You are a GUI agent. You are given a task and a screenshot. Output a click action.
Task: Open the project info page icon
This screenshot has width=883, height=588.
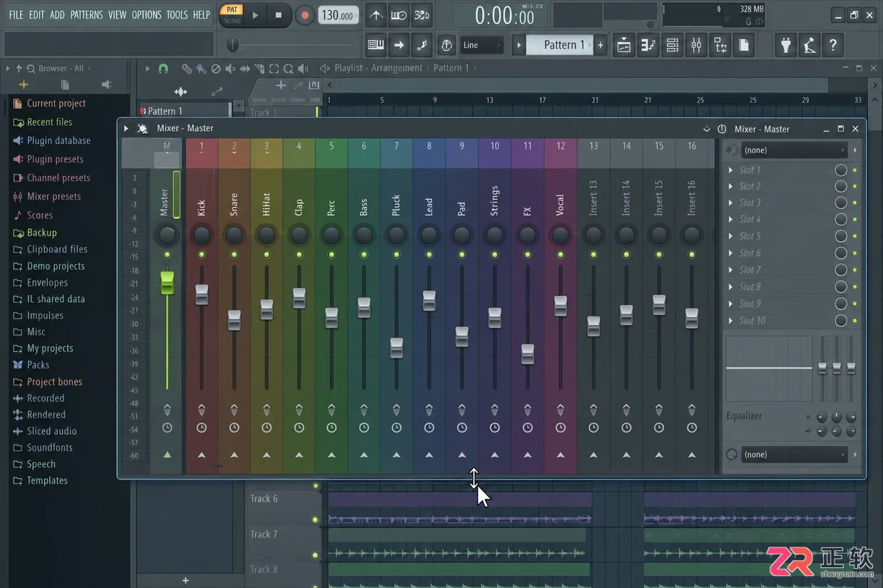pos(744,45)
